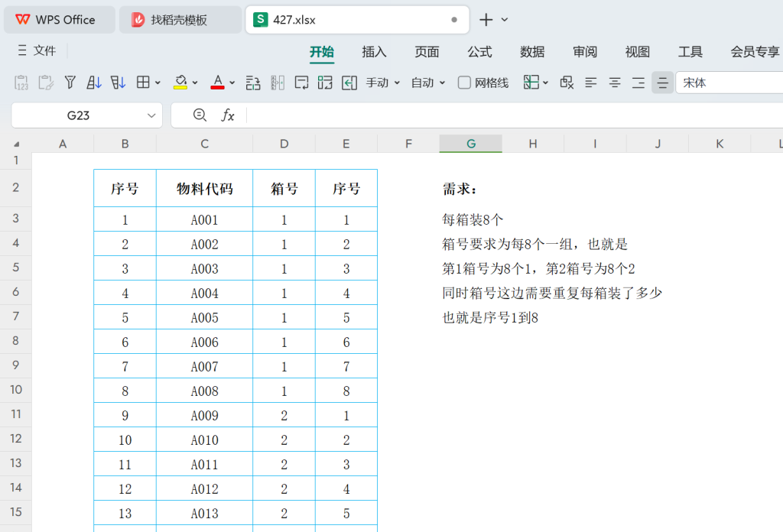Image resolution: width=783 pixels, height=532 pixels.
Task: Select row 10 header
Action: tap(16, 390)
